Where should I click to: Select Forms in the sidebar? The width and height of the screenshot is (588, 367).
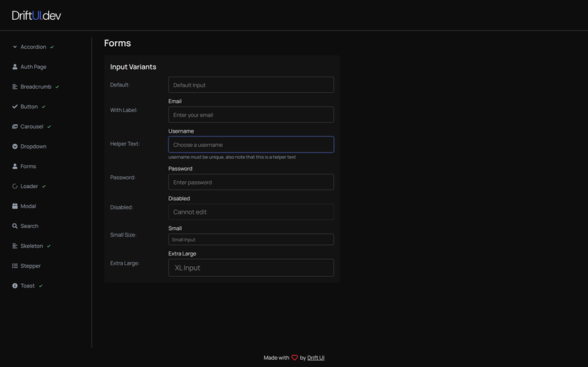pos(28,166)
